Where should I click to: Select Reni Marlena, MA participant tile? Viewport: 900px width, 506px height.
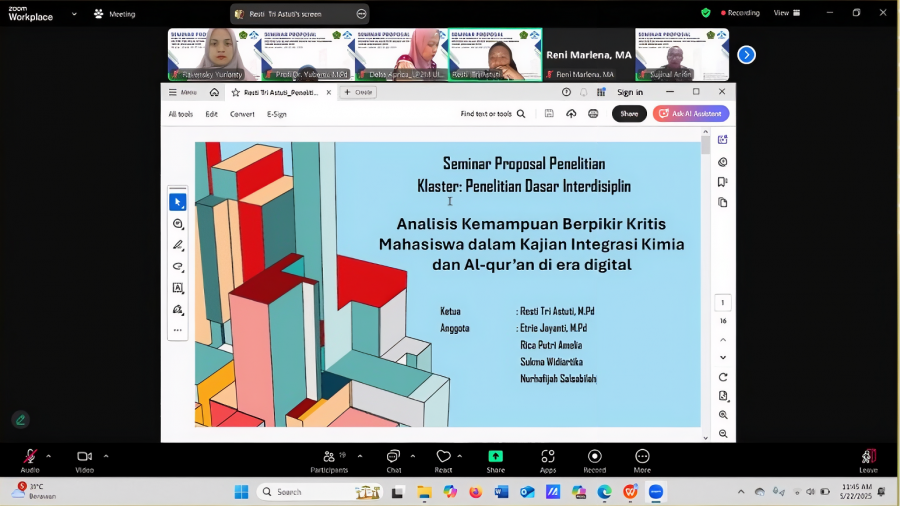(x=588, y=55)
